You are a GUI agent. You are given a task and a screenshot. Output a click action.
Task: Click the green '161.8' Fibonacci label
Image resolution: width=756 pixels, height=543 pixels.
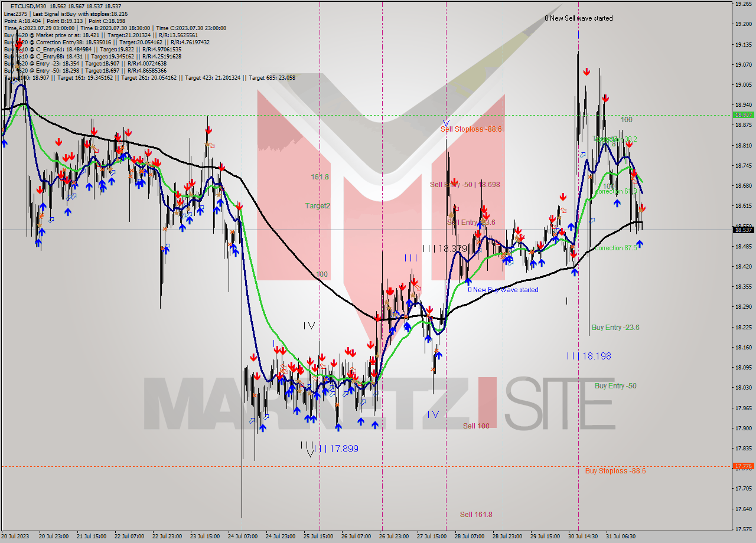[x=320, y=177]
